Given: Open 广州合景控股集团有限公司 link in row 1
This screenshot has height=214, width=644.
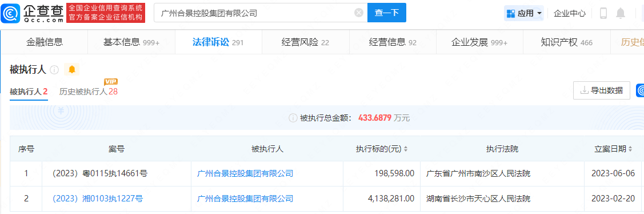Looking at the screenshot, I should pyautogui.click(x=245, y=174).
